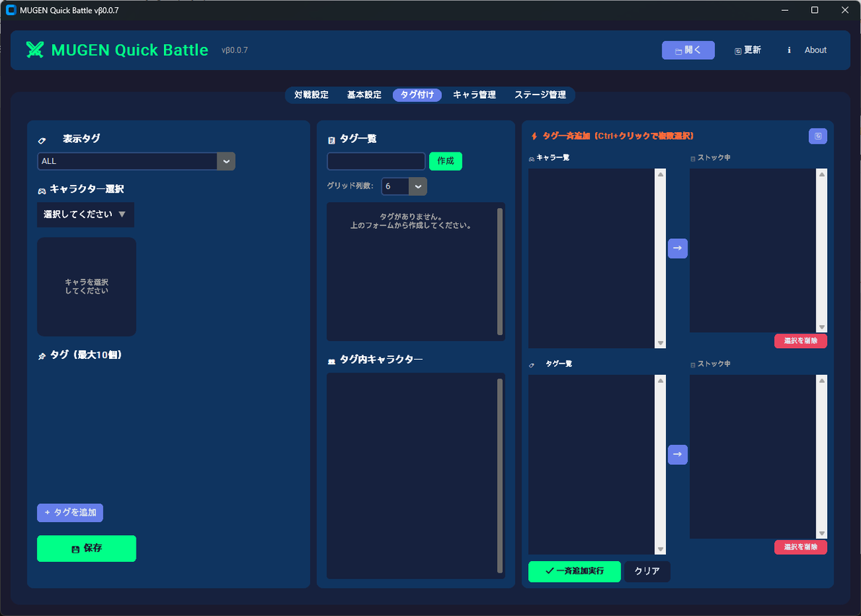861x616 pixels.
Task: Click the タグを追加 button
Action: point(70,513)
